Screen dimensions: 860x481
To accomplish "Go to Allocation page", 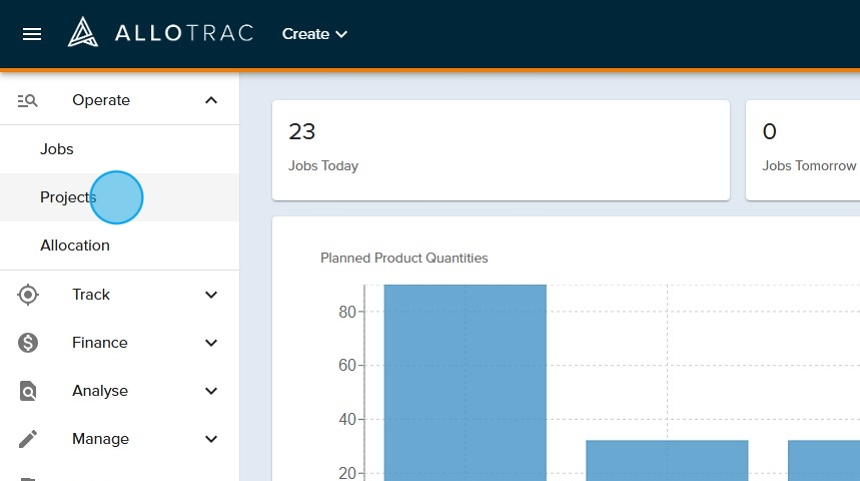I will 75,245.
